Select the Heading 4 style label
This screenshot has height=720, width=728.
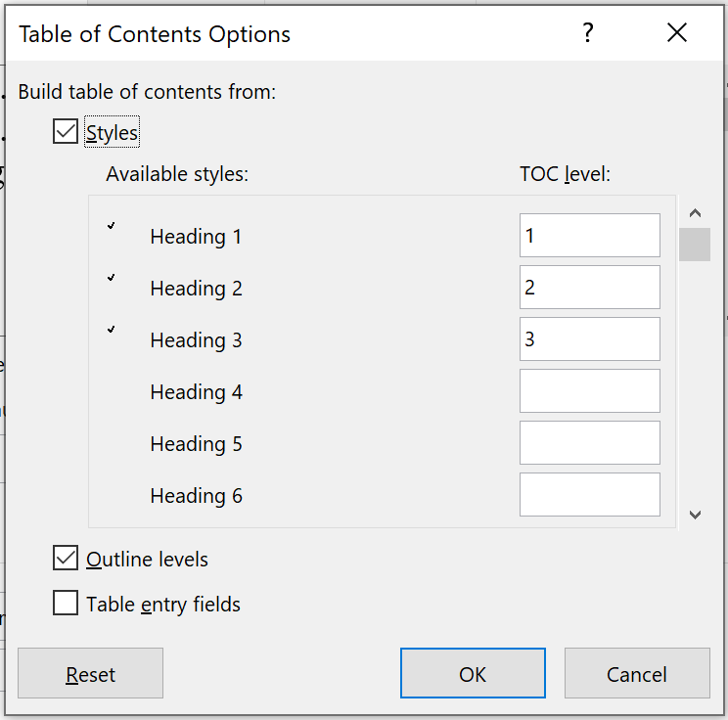[196, 392]
